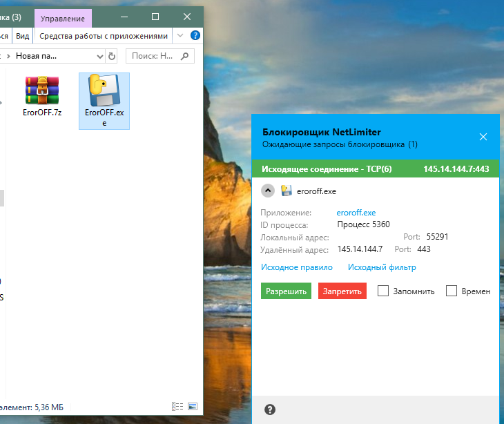504x424 pixels.
Task: Open the Исходное правило link
Action: tap(297, 267)
